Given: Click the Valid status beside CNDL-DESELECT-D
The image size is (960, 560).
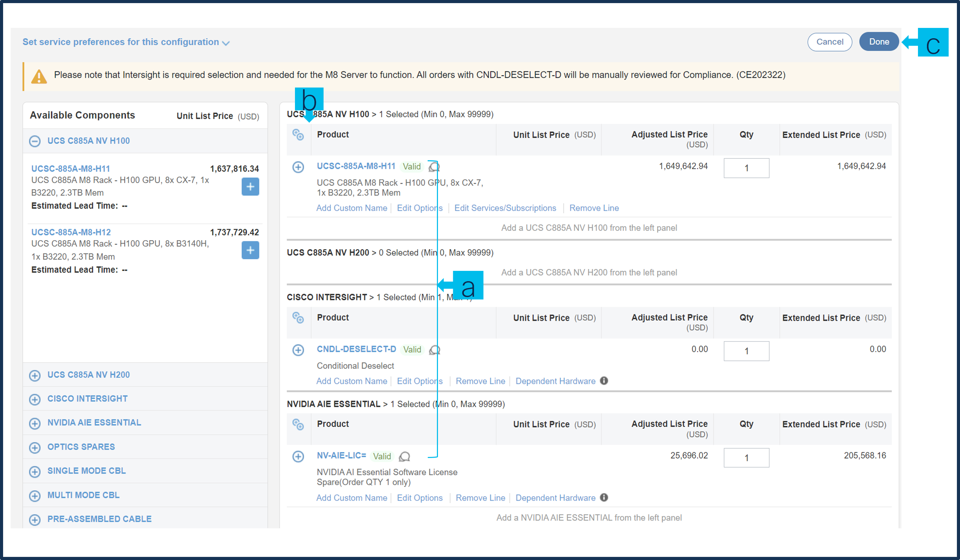Looking at the screenshot, I should coord(412,350).
